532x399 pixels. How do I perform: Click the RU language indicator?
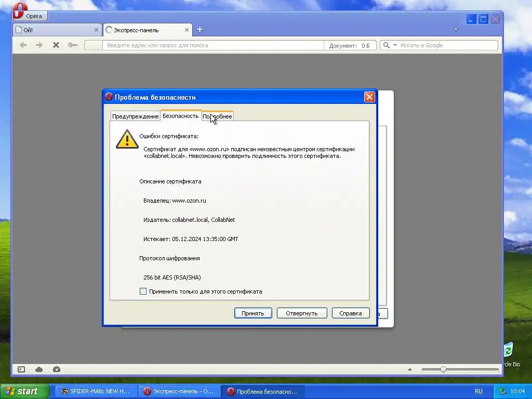tap(478, 391)
